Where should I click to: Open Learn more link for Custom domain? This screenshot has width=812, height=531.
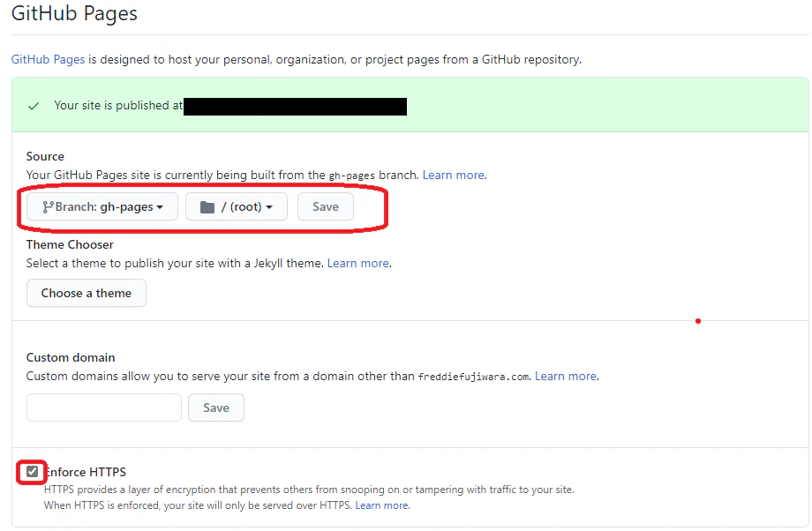coord(566,376)
